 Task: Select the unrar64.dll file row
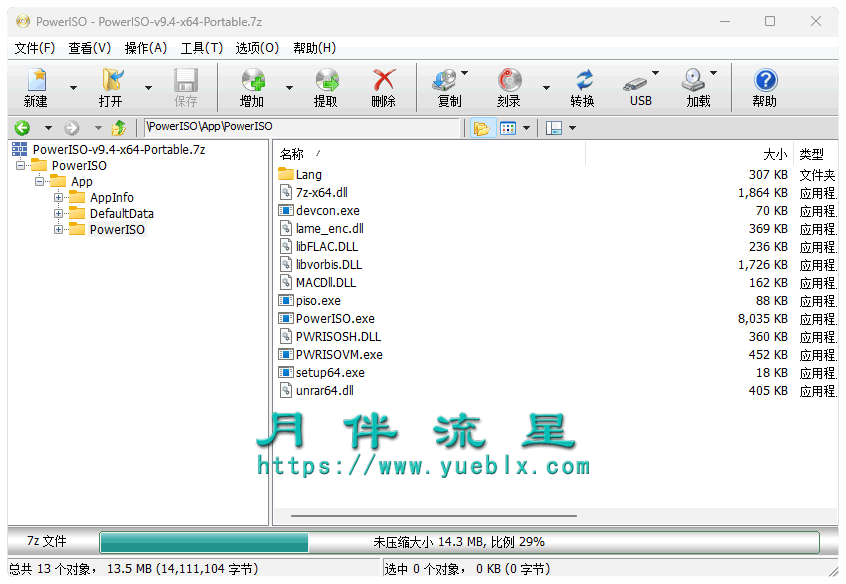556,390
